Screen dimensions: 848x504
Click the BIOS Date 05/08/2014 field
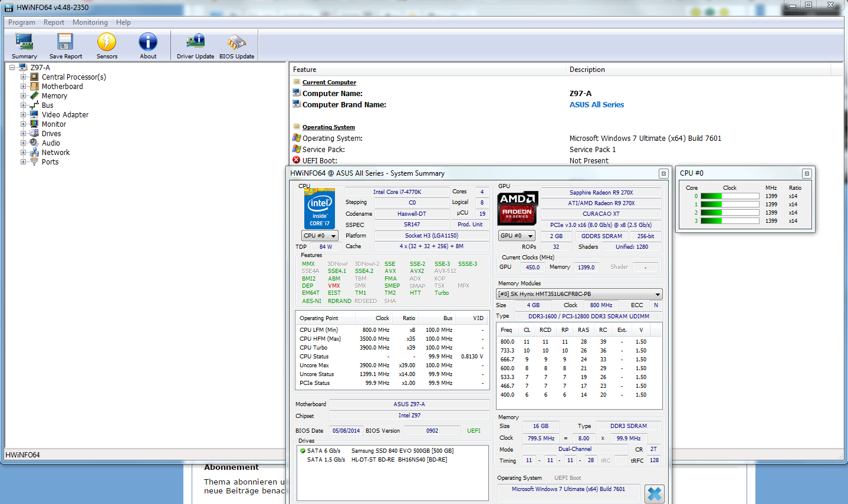point(346,431)
